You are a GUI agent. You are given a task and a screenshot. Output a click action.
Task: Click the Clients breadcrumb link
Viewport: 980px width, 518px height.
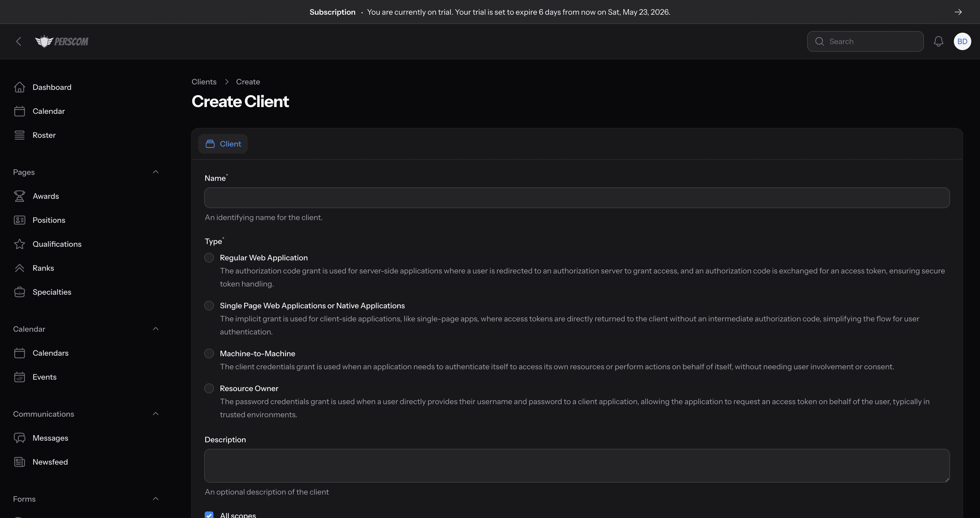pos(204,82)
